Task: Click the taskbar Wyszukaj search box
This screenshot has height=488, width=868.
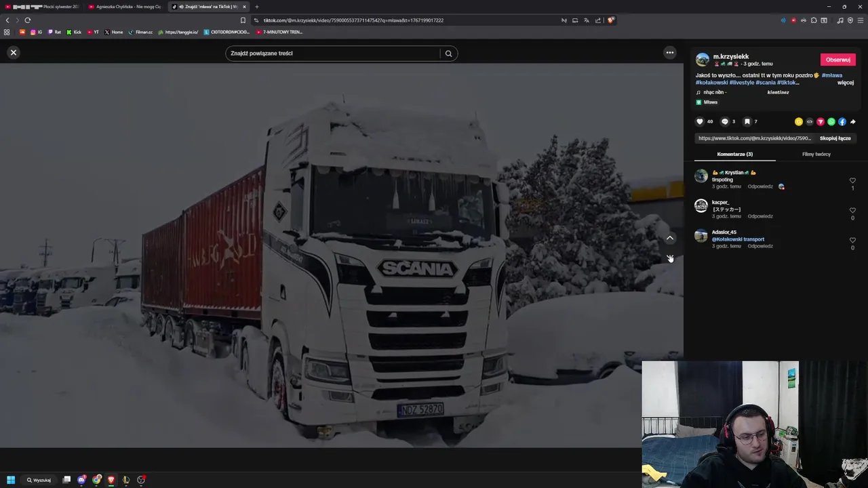Action: 39,480
